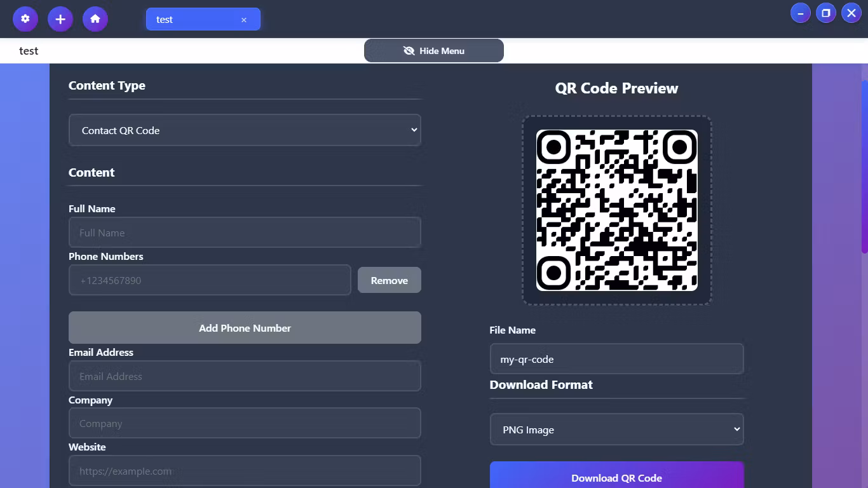Image resolution: width=868 pixels, height=488 pixels.
Task: Click the Company input field
Action: 245,423
